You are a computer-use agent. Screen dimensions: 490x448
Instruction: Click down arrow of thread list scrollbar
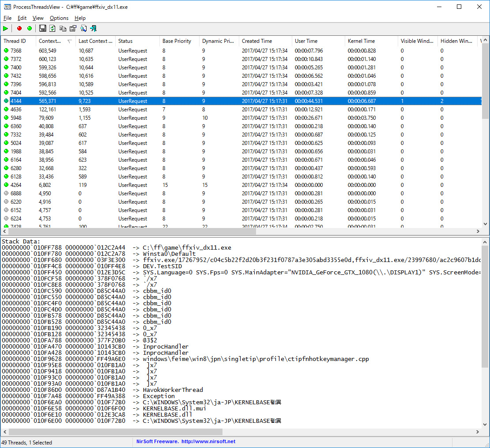486,224
